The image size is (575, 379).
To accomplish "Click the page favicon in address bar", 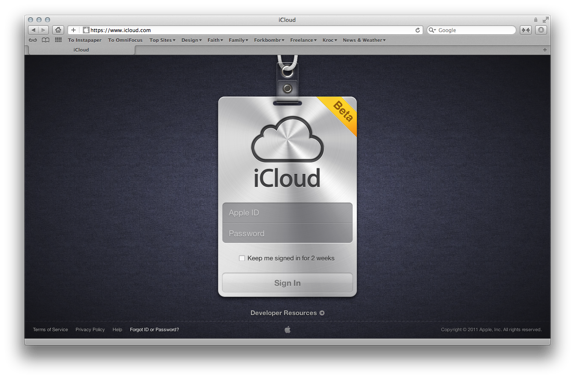I will point(86,30).
